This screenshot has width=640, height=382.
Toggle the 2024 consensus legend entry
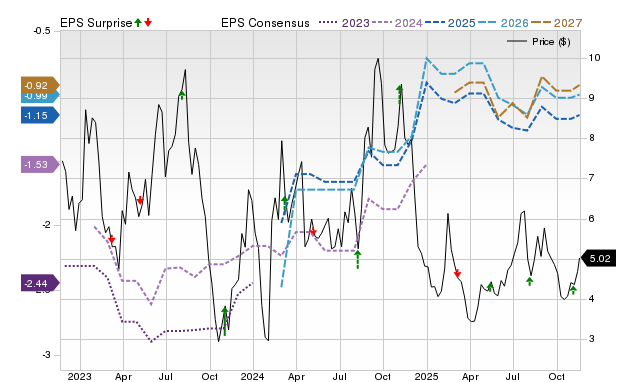click(397, 23)
